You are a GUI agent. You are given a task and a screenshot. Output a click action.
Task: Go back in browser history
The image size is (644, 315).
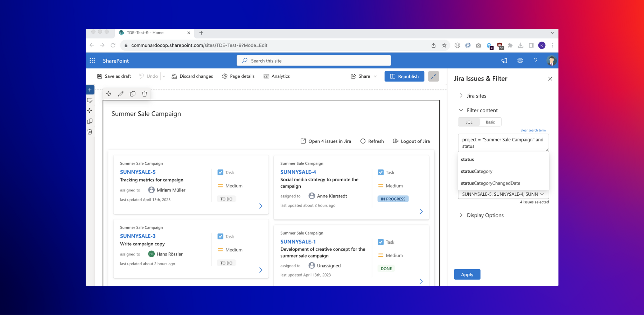click(92, 45)
